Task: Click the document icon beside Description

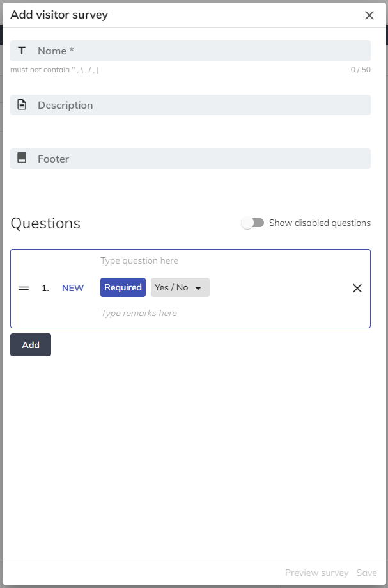Action: coord(22,105)
